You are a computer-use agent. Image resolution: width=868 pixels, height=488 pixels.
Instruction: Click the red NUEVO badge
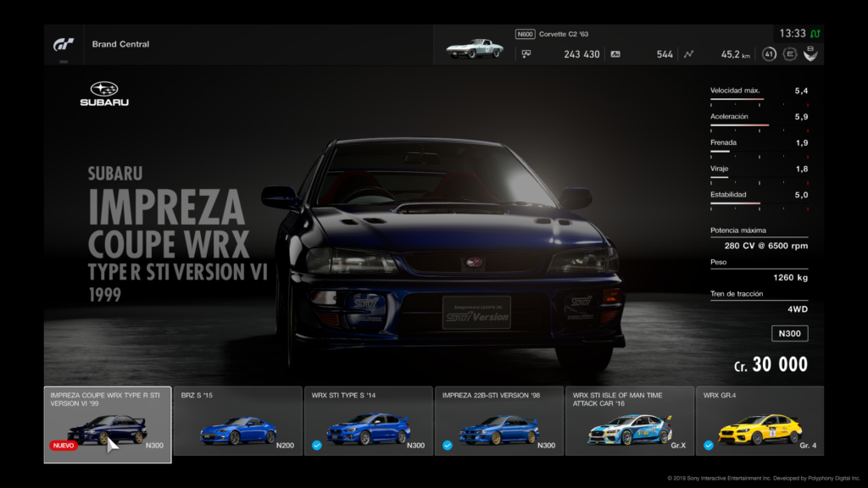coord(64,446)
